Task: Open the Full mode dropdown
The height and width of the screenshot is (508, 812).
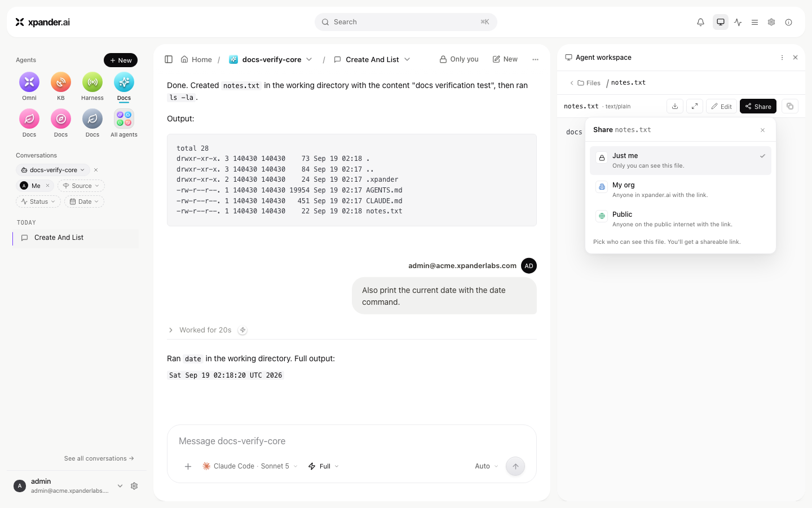Action: pyautogui.click(x=324, y=466)
